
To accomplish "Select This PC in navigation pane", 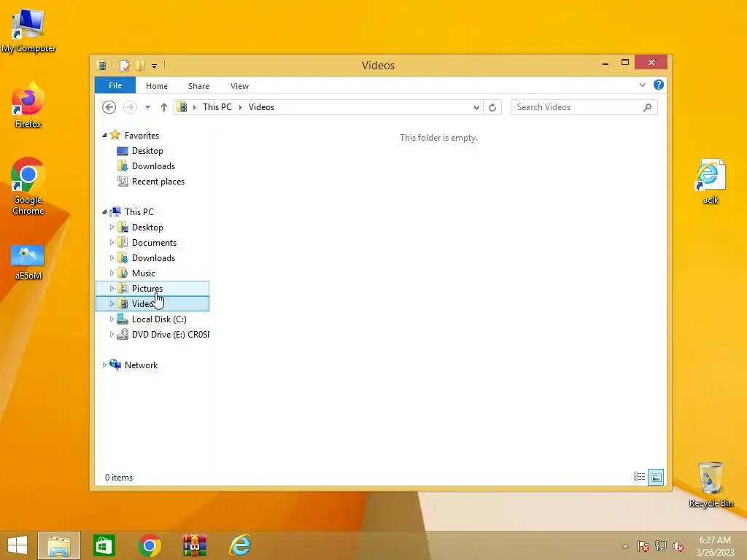I will (x=139, y=212).
